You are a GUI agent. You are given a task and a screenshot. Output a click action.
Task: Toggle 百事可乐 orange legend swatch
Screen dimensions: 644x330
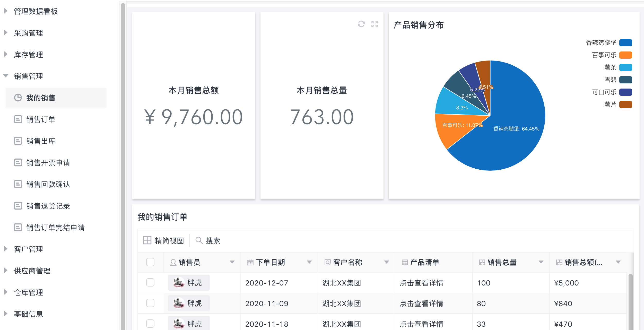626,55
